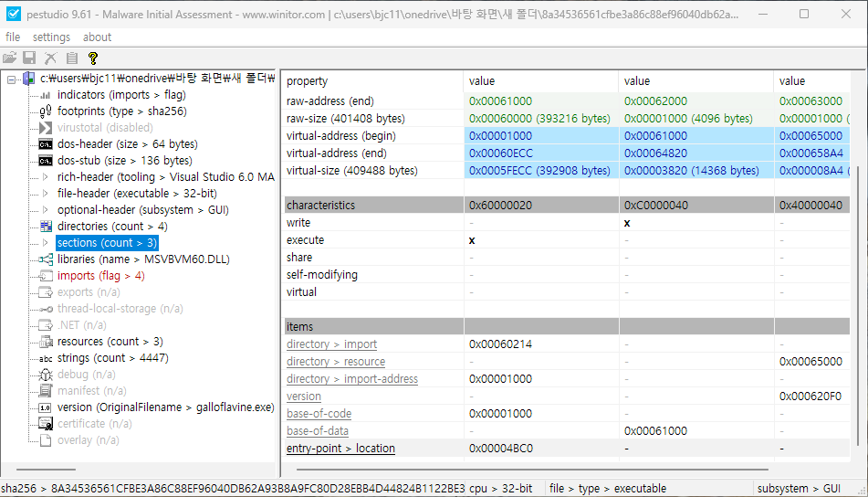Click the save disk toolbar icon
The width and height of the screenshot is (868, 497).
coord(29,58)
